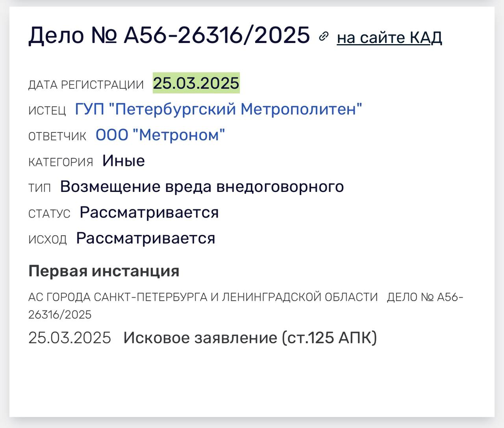Image resolution: width=504 pixels, height=428 pixels.
Task: Click the outcome value next to ИСХОД
Action: click(x=146, y=238)
